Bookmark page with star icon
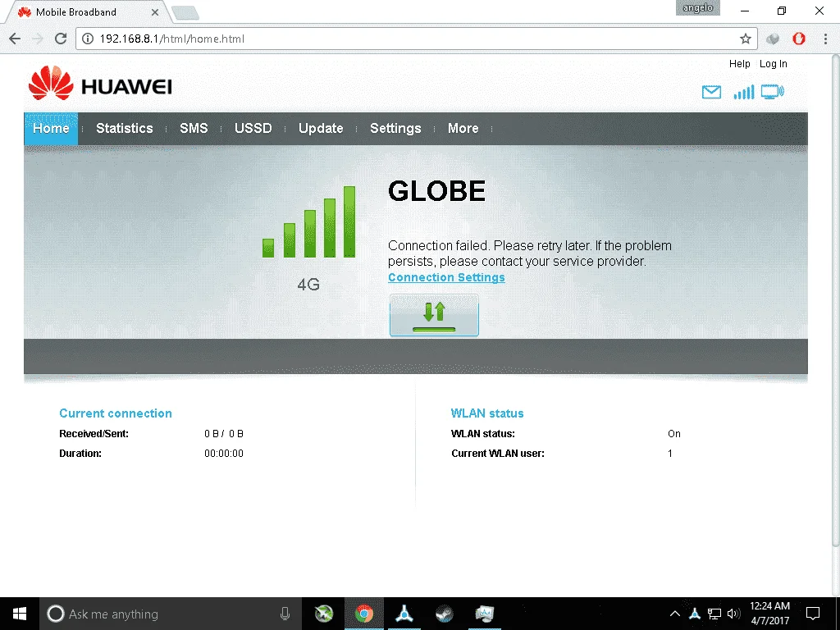This screenshot has width=840, height=630. pyautogui.click(x=745, y=39)
